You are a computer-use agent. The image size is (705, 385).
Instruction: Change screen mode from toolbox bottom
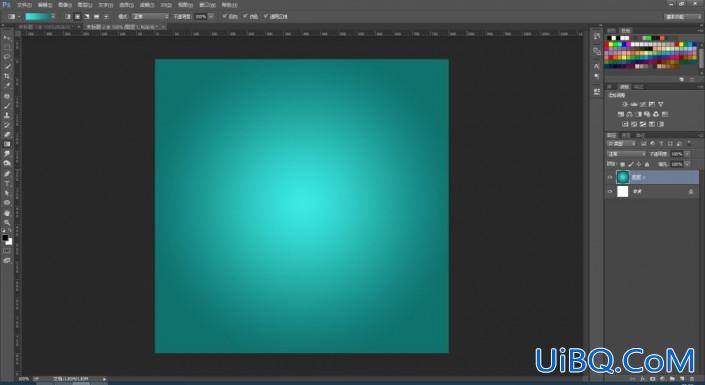7,260
